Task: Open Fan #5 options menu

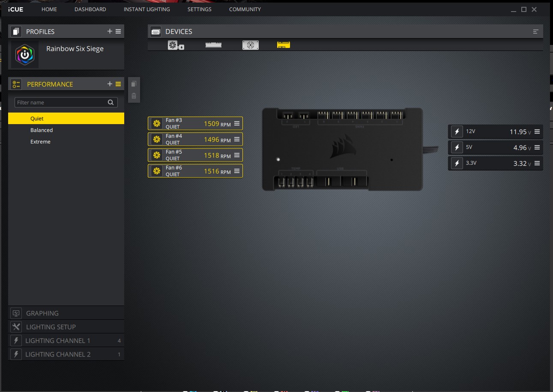Action: coord(237,155)
